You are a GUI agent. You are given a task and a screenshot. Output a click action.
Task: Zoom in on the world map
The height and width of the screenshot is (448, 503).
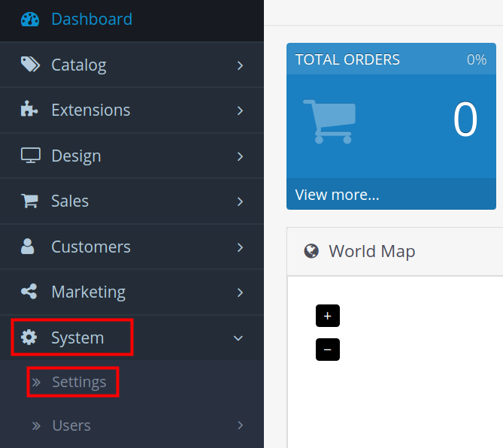coord(328,316)
